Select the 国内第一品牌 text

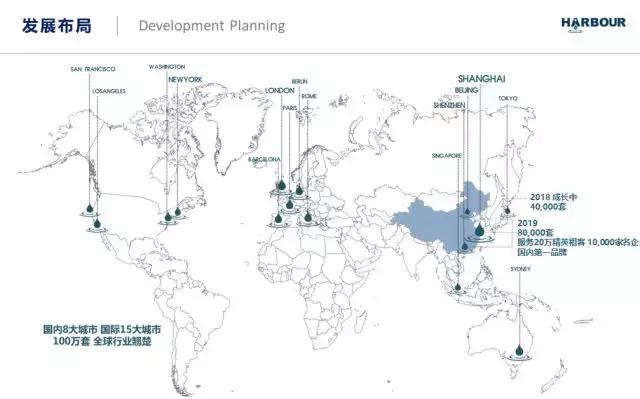point(542,252)
